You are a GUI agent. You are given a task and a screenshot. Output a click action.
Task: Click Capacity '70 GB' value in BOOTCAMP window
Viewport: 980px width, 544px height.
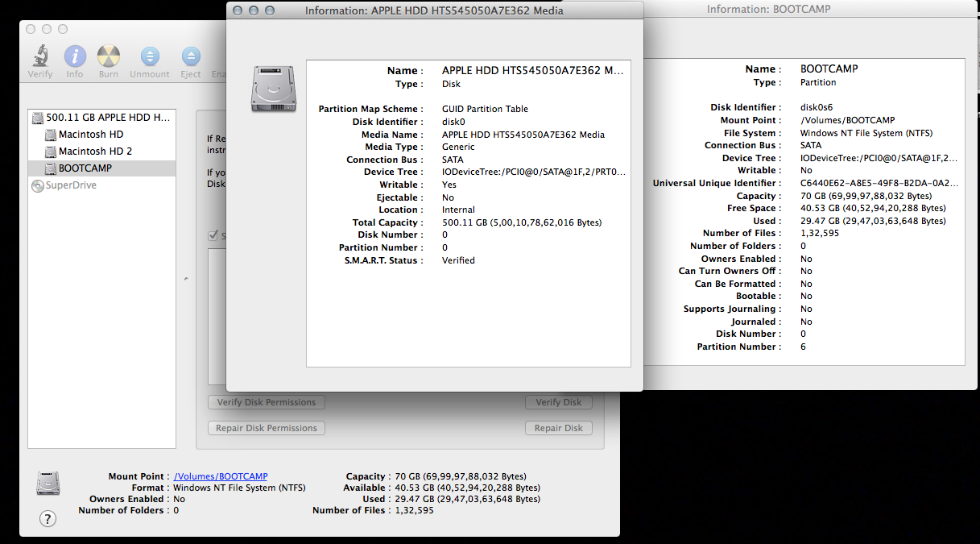(x=866, y=196)
